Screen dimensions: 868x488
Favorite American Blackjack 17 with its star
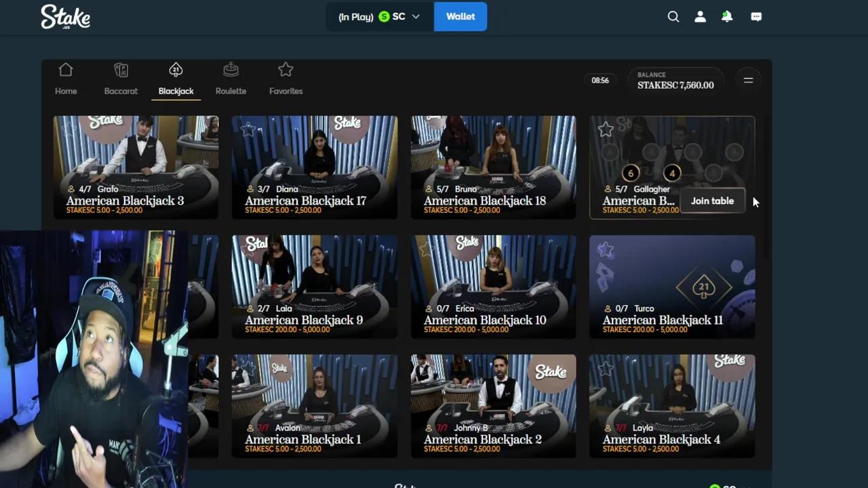(248, 129)
